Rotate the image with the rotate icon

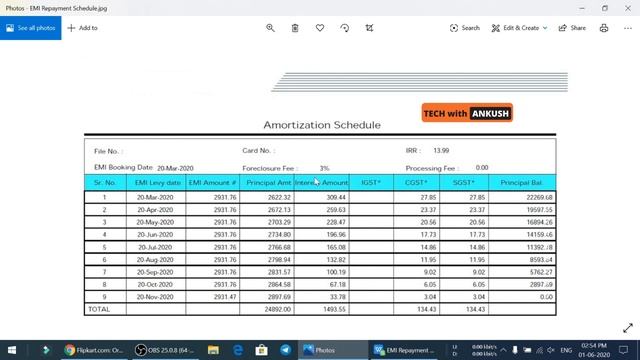tap(344, 28)
